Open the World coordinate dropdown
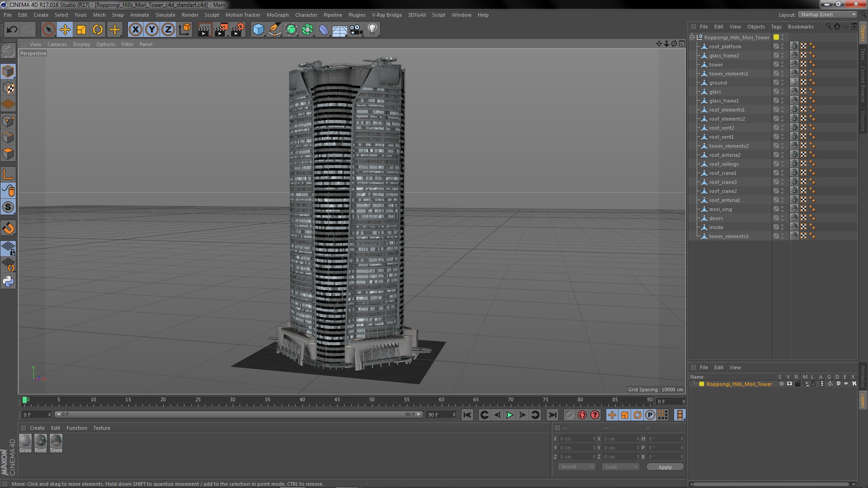Image resolution: width=868 pixels, height=488 pixels. click(x=576, y=467)
